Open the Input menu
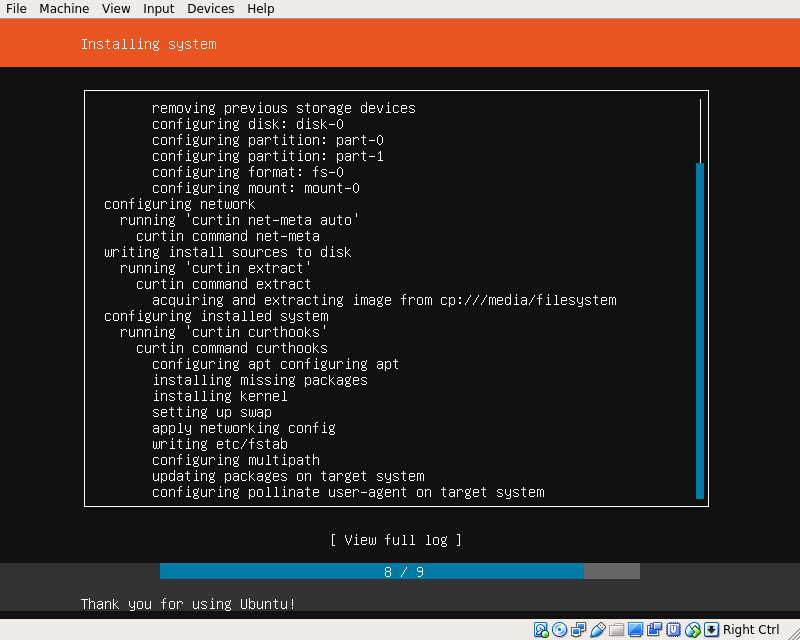 [158, 9]
